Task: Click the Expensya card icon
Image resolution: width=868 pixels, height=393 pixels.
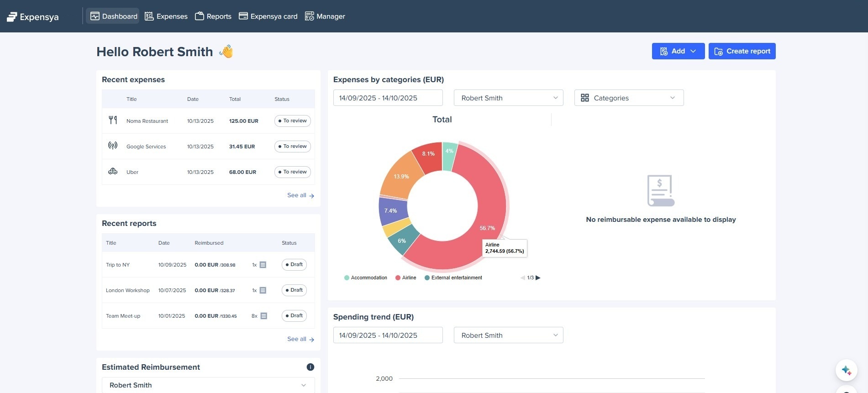Action: tap(243, 16)
